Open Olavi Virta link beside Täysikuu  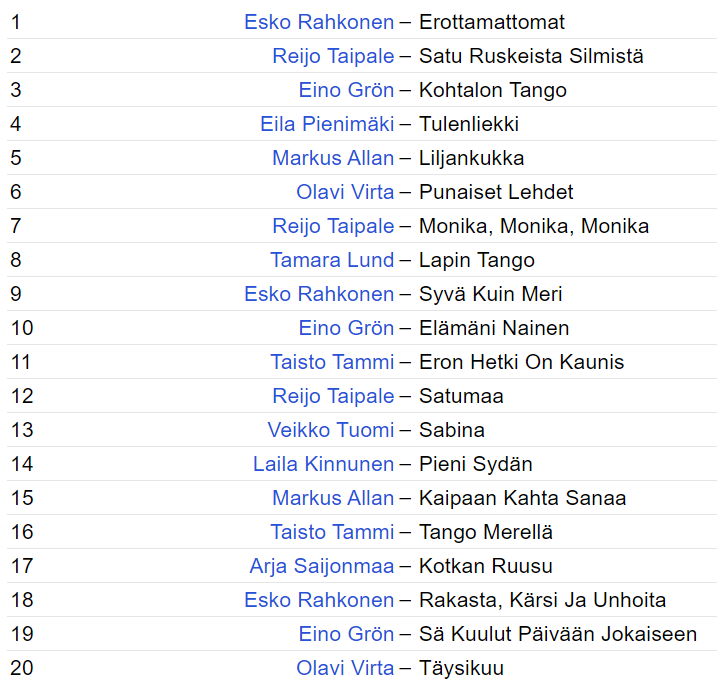(x=345, y=668)
